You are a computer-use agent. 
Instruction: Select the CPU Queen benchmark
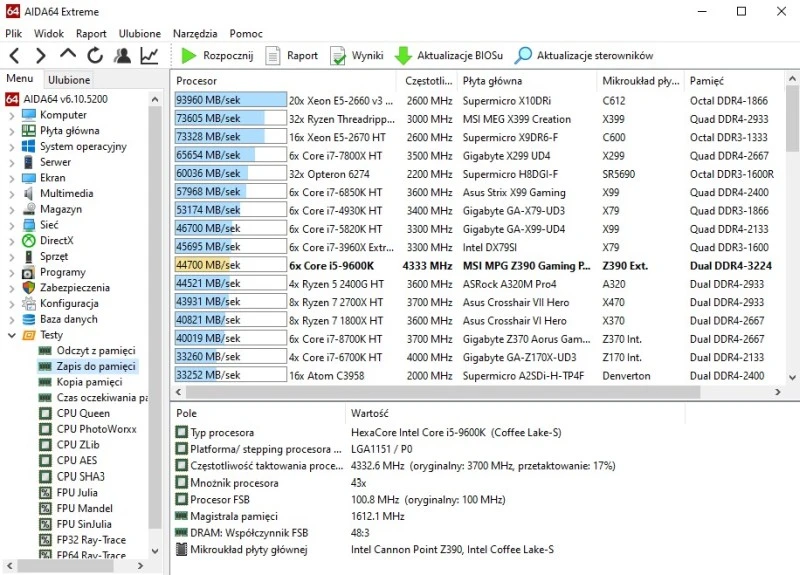(x=83, y=413)
